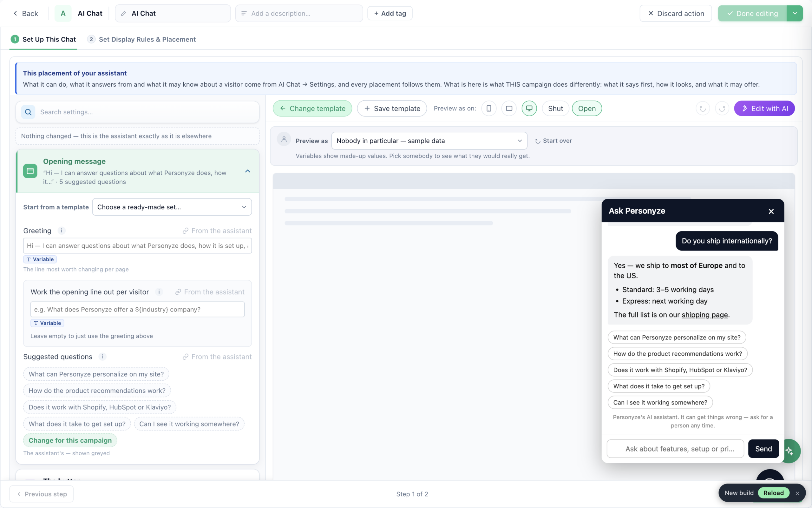This screenshot has height=508, width=812.
Task: Click Change template
Action: [x=312, y=109]
